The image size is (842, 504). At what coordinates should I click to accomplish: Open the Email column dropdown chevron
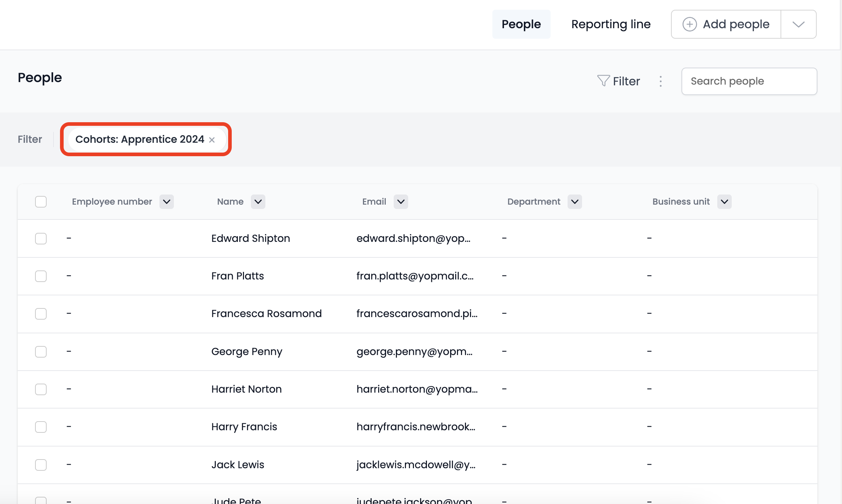[x=401, y=202]
